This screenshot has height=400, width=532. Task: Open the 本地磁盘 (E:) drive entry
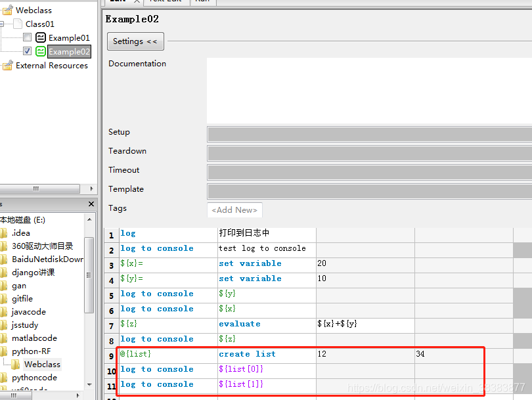[23, 220]
